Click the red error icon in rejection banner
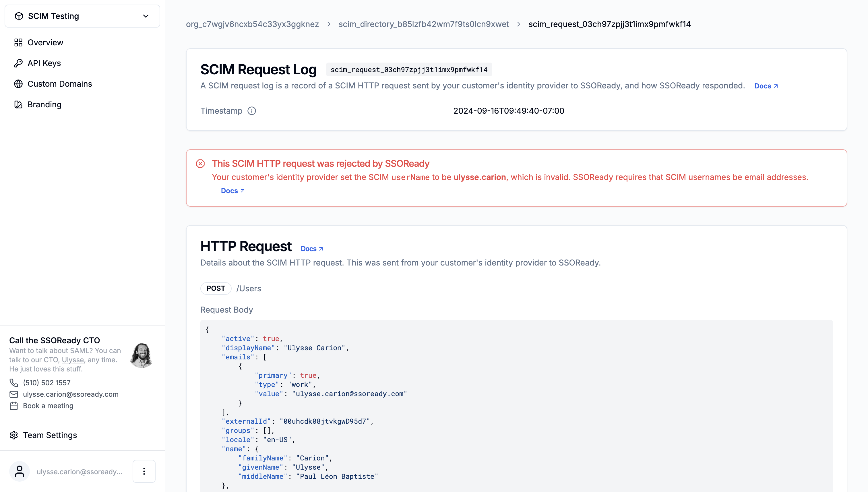Screen dimensions: 868x492 tap(200, 164)
